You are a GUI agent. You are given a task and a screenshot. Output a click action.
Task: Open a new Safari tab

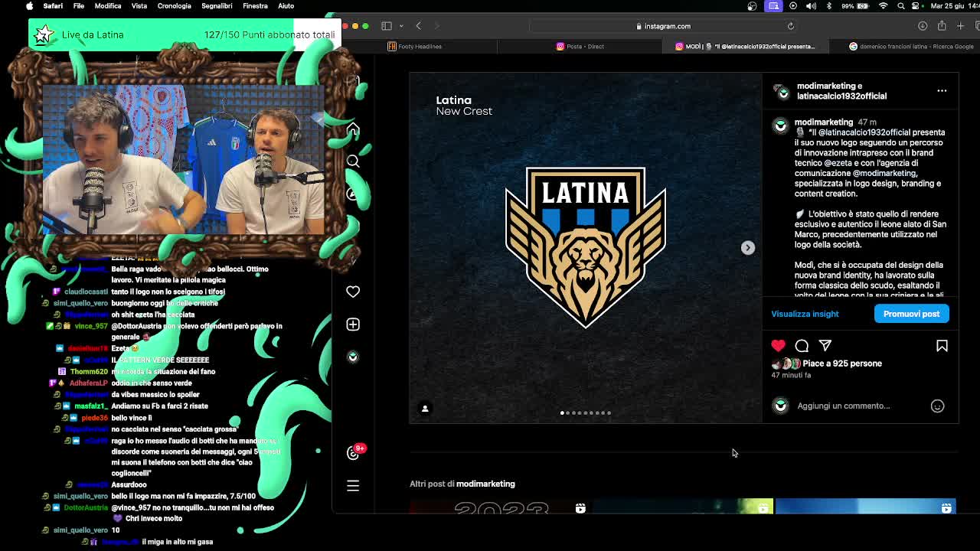click(961, 26)
